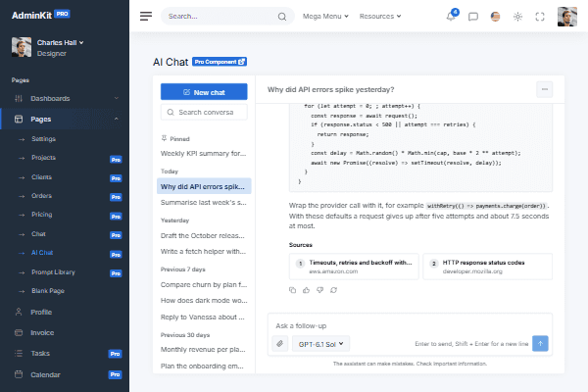Start a New chat
The height and width of the screenshot is (392, 588).
[x=204, y=92]
